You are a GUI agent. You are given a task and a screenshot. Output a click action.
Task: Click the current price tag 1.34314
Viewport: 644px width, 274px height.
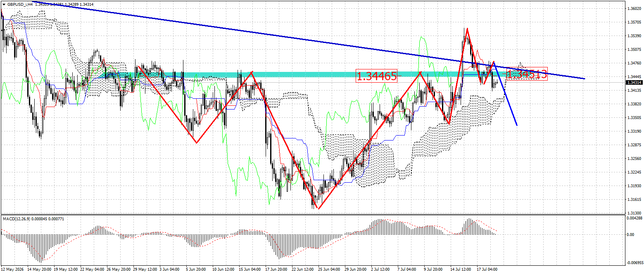[634, 83]
